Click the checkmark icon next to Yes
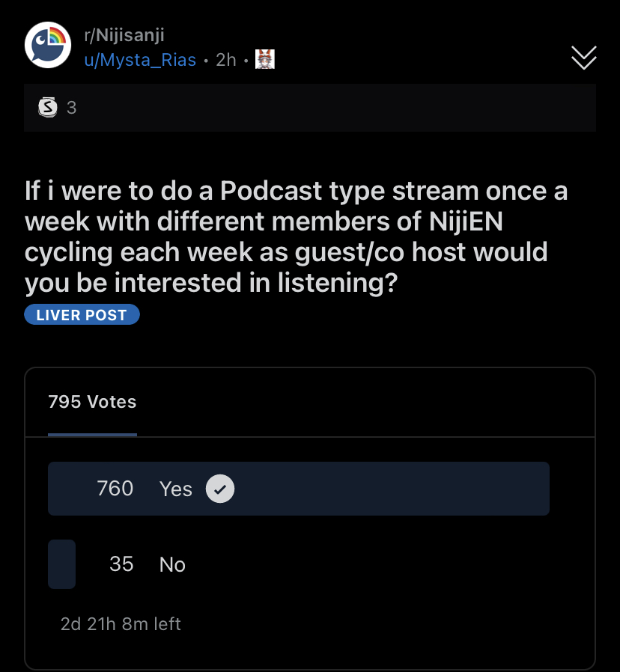The image size is (620, 672). click(219, 489)
